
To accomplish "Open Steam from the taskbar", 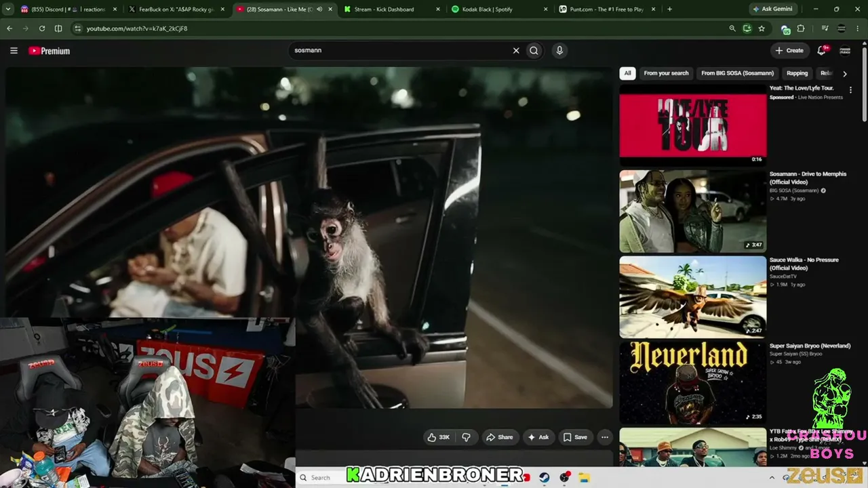I will coord(545,477).
